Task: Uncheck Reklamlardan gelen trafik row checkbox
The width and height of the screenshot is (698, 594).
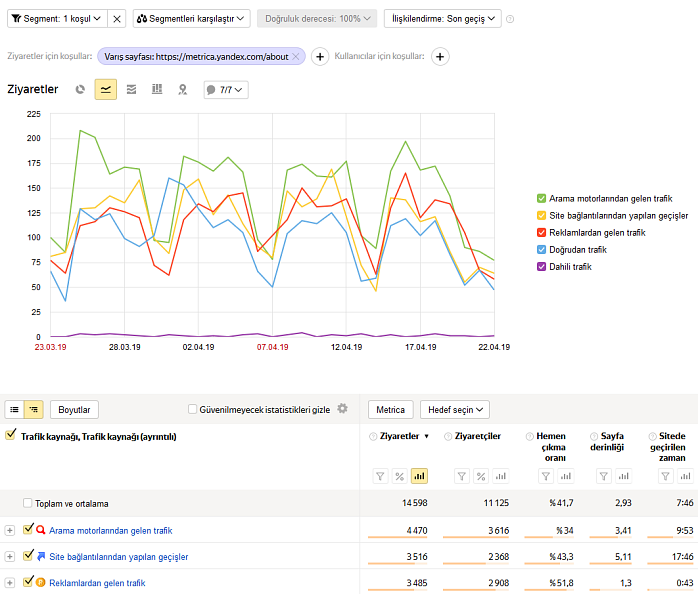Action: pyautogui.click(x=28, y=581)
